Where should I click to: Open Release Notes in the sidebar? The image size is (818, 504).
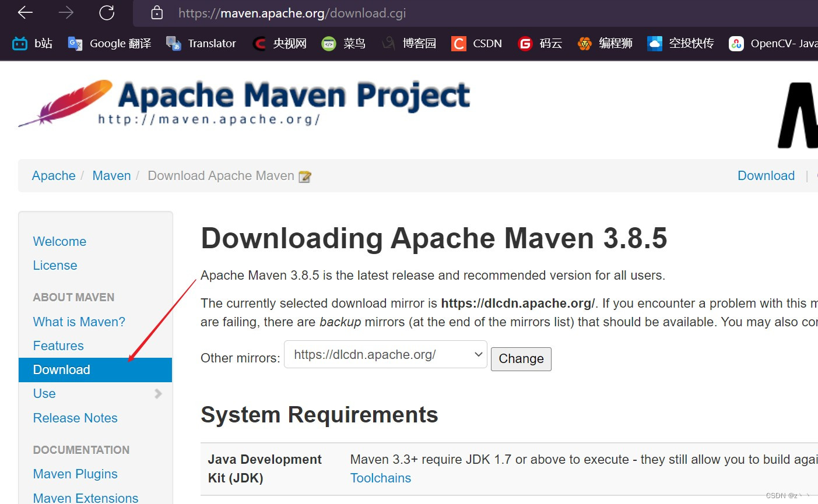coord(75,418)
